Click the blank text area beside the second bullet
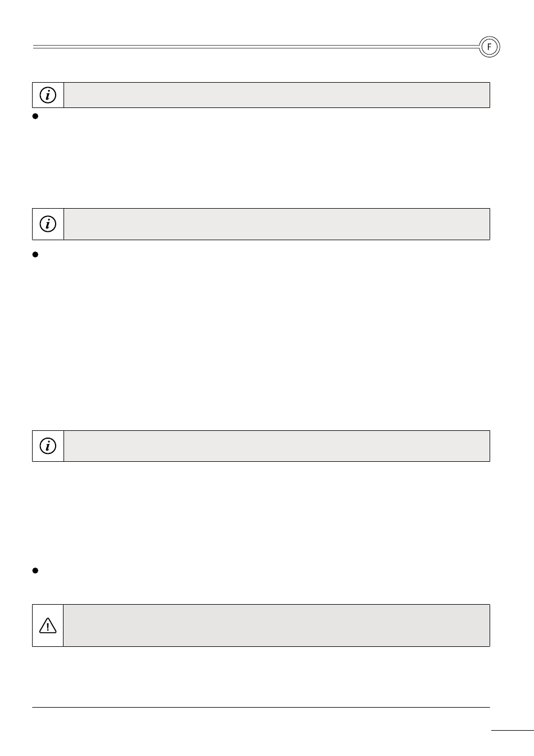534x756 pixels. point(264,337)
